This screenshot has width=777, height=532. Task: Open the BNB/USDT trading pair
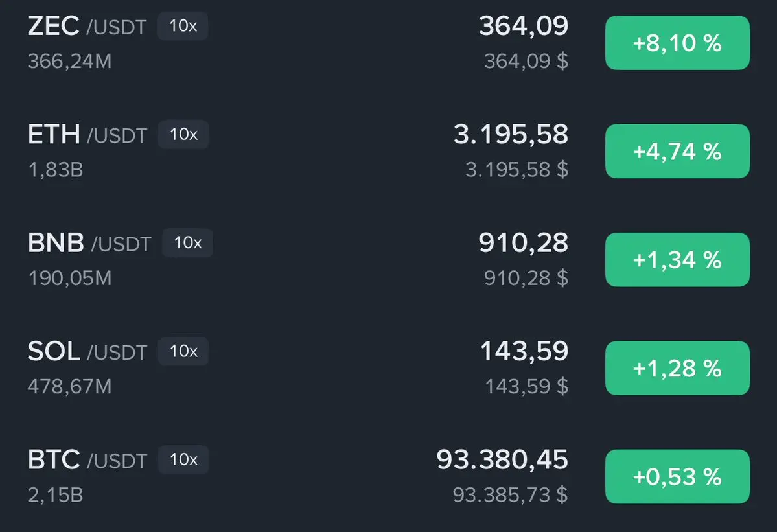[389, 260]
